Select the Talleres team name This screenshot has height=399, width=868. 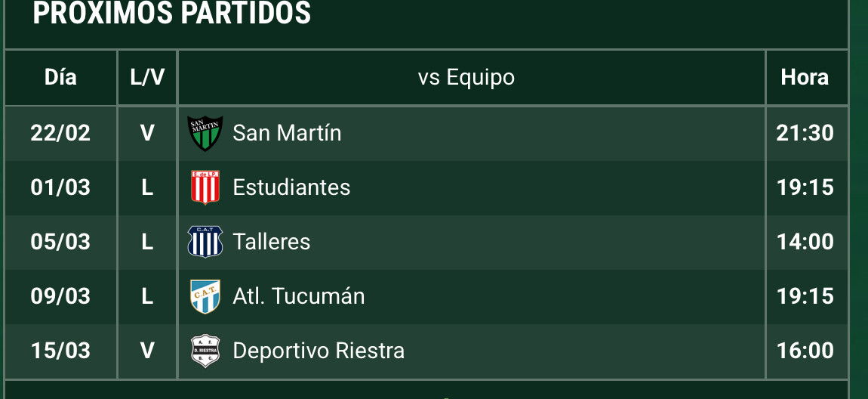[271, 242]
